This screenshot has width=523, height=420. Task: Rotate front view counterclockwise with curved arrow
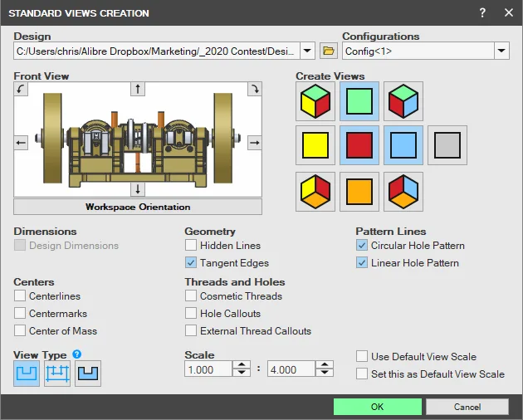[x=21, y=89]
